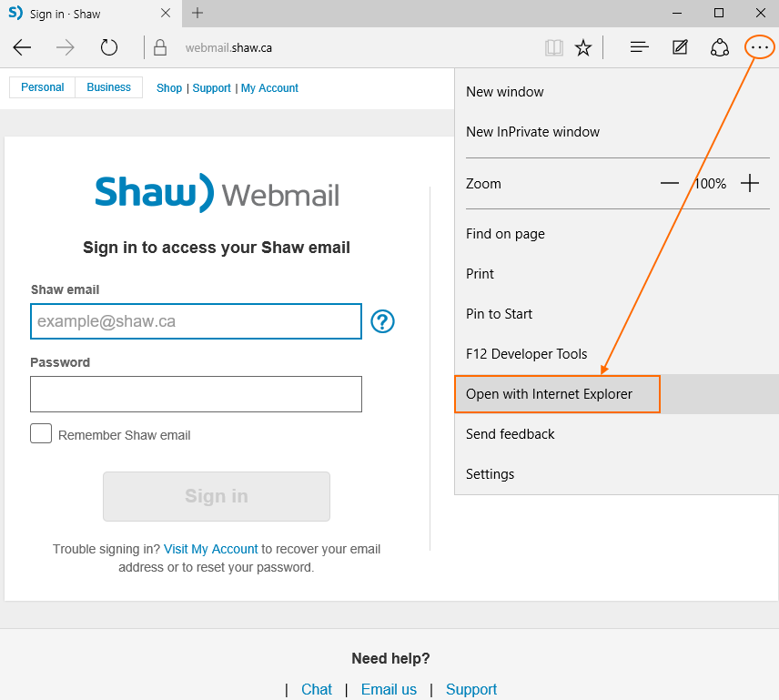Image resolution: width=779 pixels, height=700 pixels.
Task: Close the Sign in - Shaw tab
Action: [x=166, y=13]
